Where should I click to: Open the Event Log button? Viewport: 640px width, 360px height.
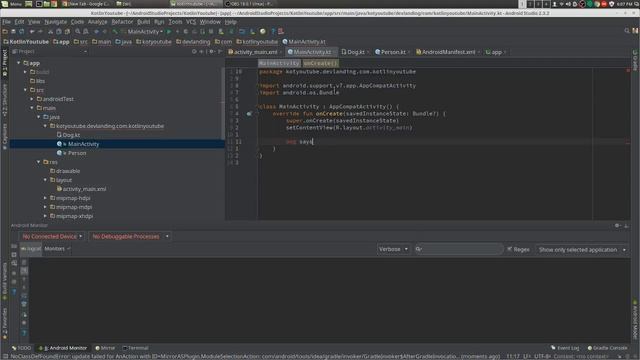(x=565, y=348)
